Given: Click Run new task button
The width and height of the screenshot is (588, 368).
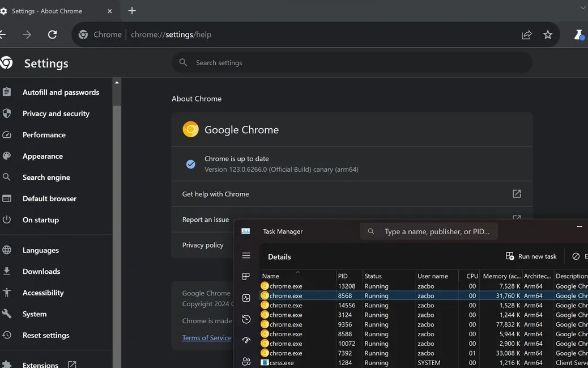Looking at the screenshot, I should click(x=531, y=256).
